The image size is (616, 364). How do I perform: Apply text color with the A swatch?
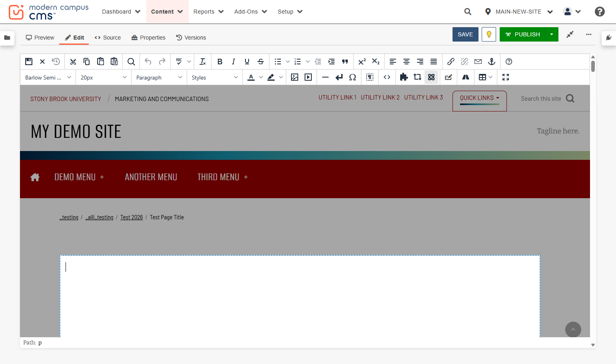(251, 77)
